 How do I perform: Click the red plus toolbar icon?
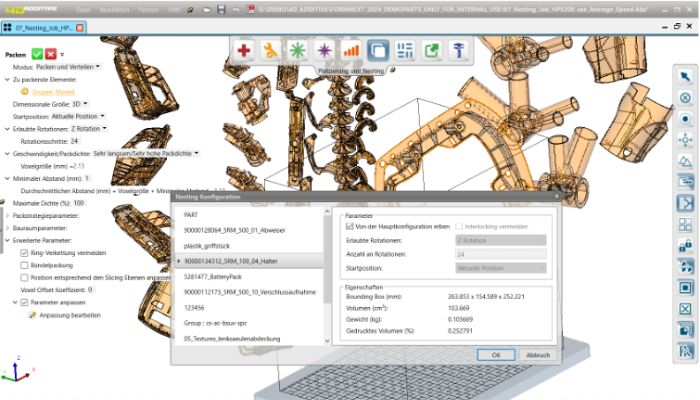click(245, 49)
